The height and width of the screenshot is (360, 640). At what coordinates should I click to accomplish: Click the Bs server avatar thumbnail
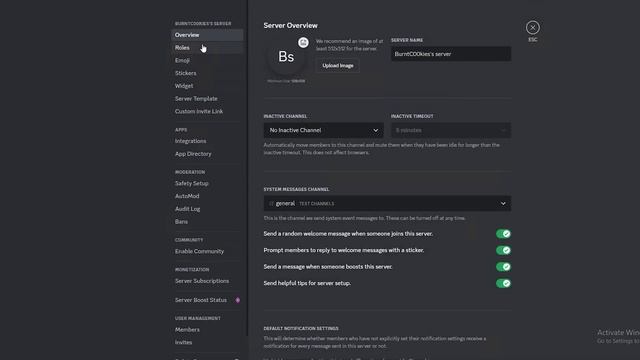286,56
